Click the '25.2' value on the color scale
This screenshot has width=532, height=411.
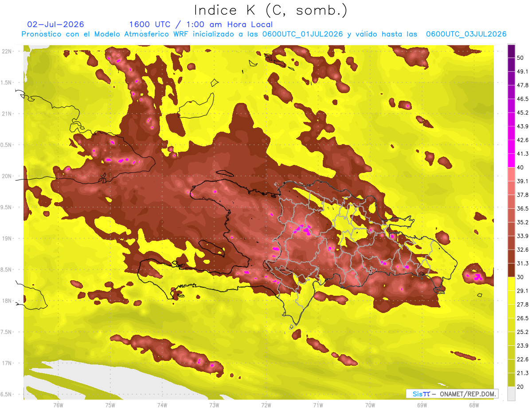(x=523, y=332)
